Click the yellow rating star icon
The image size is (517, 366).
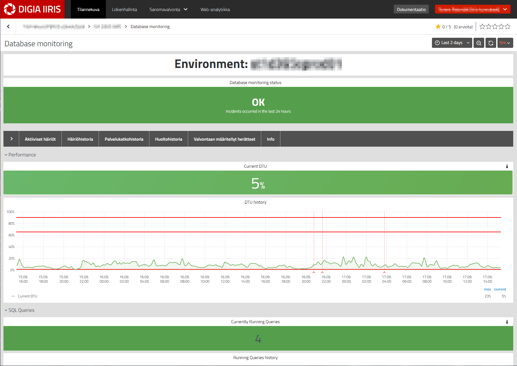pyautogui.click(x=438, y=27)
